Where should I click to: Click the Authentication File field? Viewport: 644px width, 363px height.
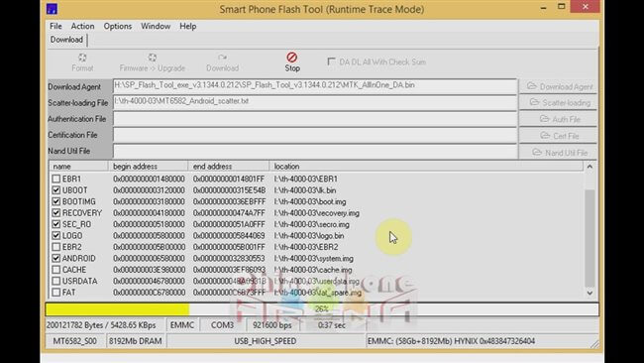315,118
